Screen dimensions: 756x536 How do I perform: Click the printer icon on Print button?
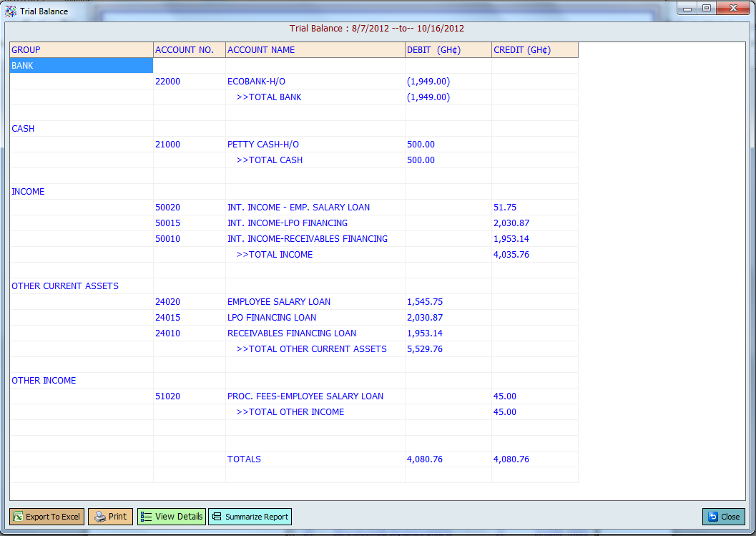(x=100, y=517)
